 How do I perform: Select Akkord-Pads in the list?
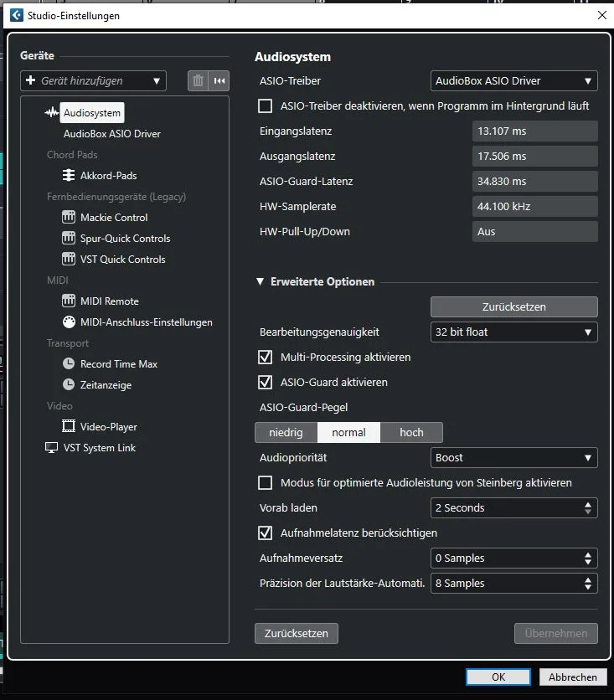point(109,176)
